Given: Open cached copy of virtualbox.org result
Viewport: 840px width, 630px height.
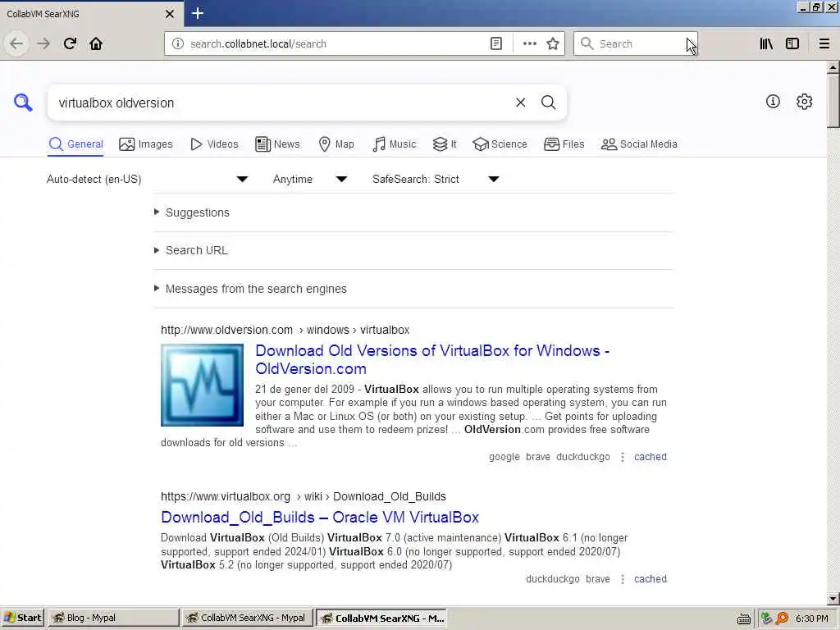Looking at the screenshot, I should point(651,579).
